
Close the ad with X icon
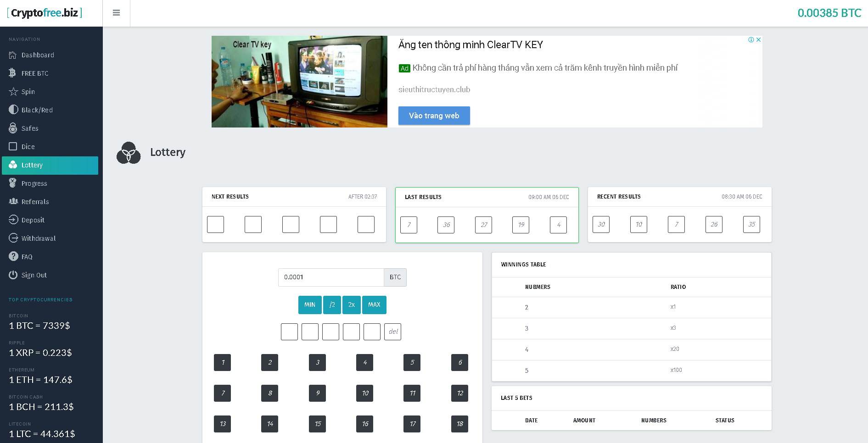(758, 39)
